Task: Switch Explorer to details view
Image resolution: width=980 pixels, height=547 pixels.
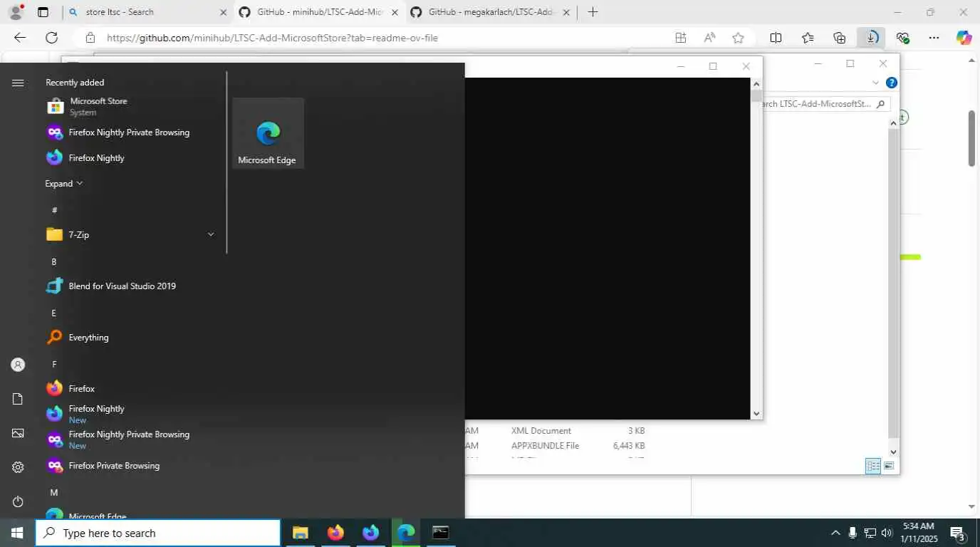Action: (x=872, y=467)
